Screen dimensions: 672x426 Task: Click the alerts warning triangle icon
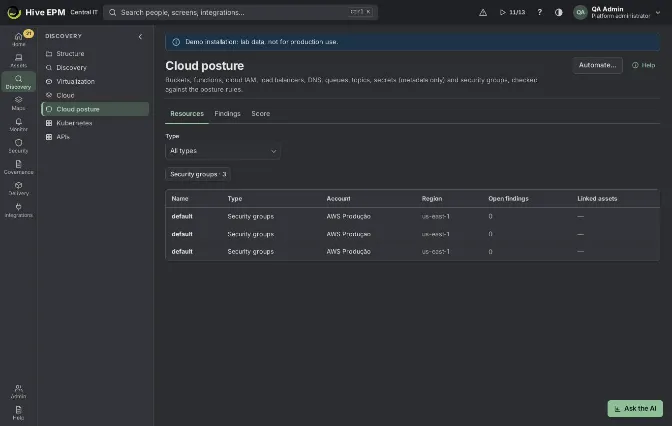click(x=483, y=12)
